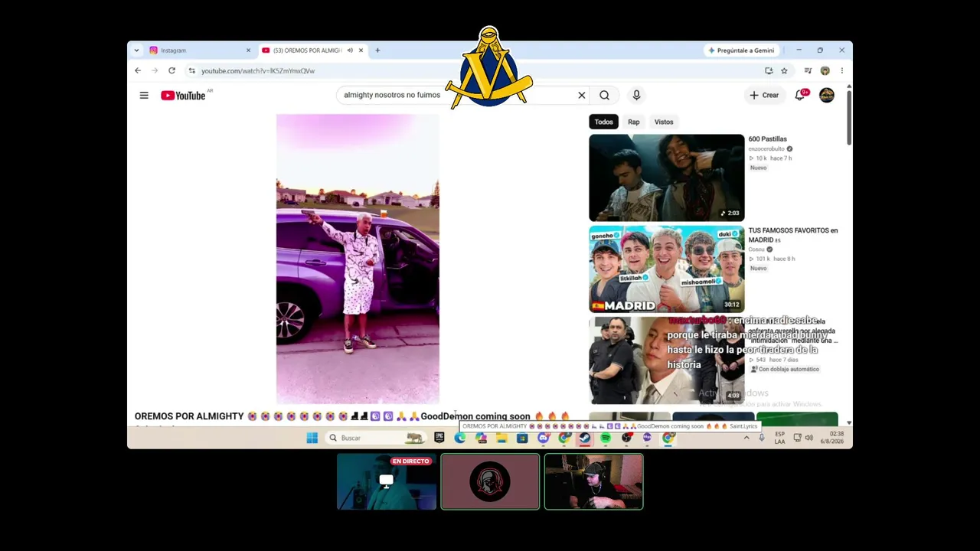Open Chrome profile avatar in toolbar

[825, 70]
